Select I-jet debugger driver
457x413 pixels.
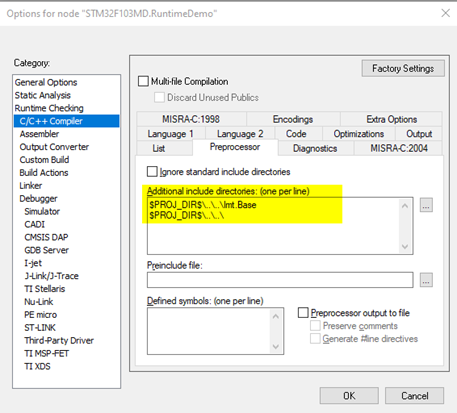33,263
